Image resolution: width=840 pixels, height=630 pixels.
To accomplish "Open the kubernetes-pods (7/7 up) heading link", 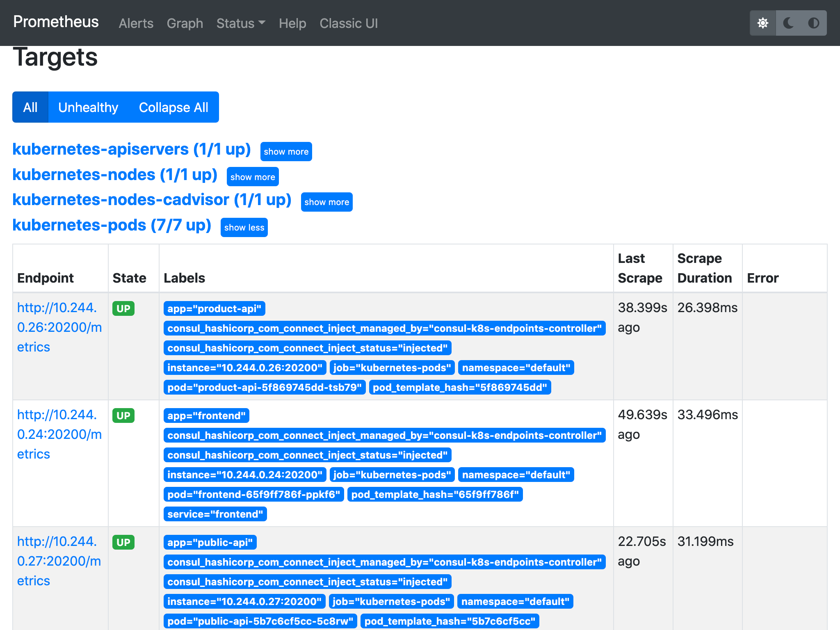I will [112, 225].
